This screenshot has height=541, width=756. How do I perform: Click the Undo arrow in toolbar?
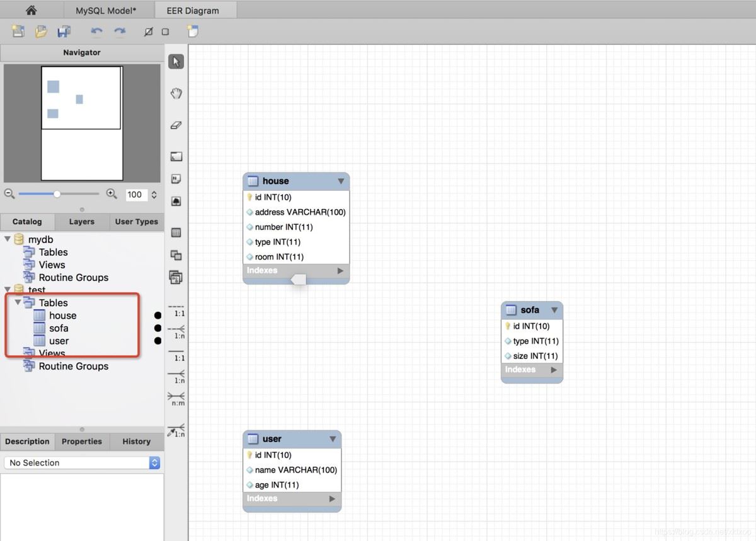pos(96,31)
